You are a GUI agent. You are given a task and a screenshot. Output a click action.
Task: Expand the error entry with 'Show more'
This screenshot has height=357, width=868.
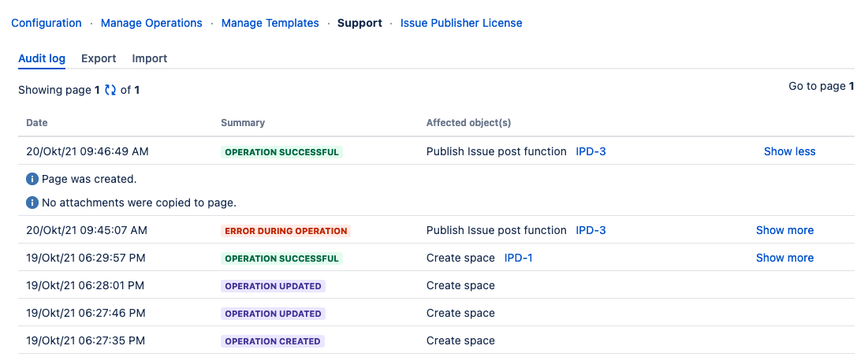[x=784, y=230]
